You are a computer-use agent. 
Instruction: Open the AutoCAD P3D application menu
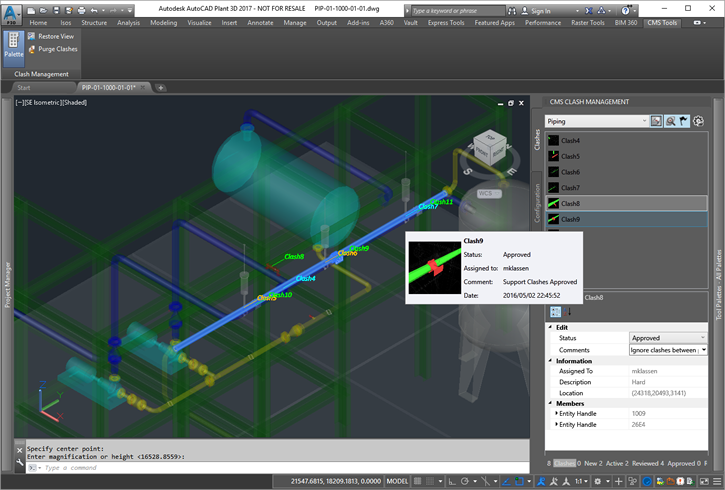tap(11, 14)
